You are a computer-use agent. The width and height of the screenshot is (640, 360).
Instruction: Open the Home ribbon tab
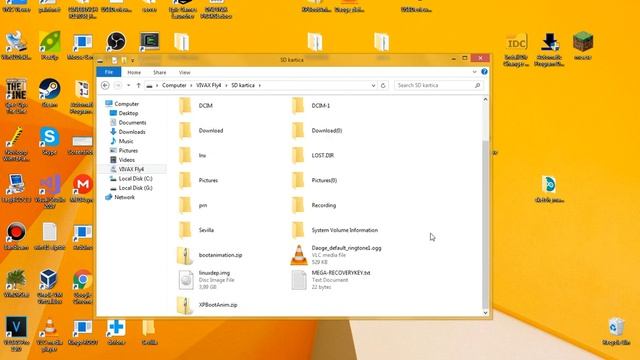click(x=134, y=72)
